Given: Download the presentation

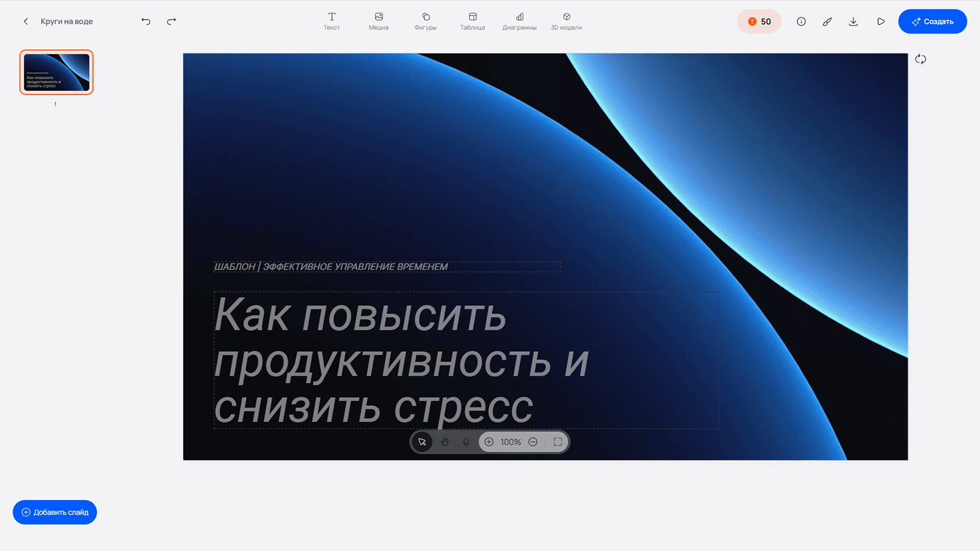Looking at the screenshot, I should point(853,22).
